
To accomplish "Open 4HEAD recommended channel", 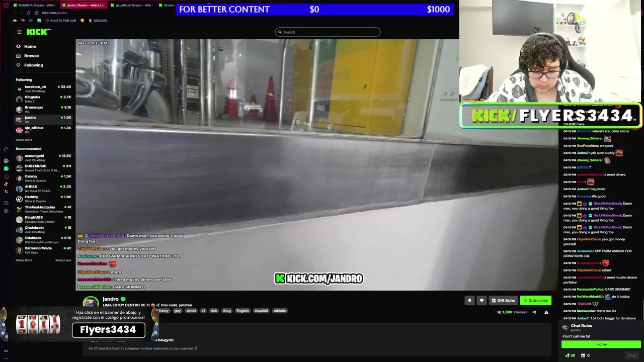I will 43,189.
